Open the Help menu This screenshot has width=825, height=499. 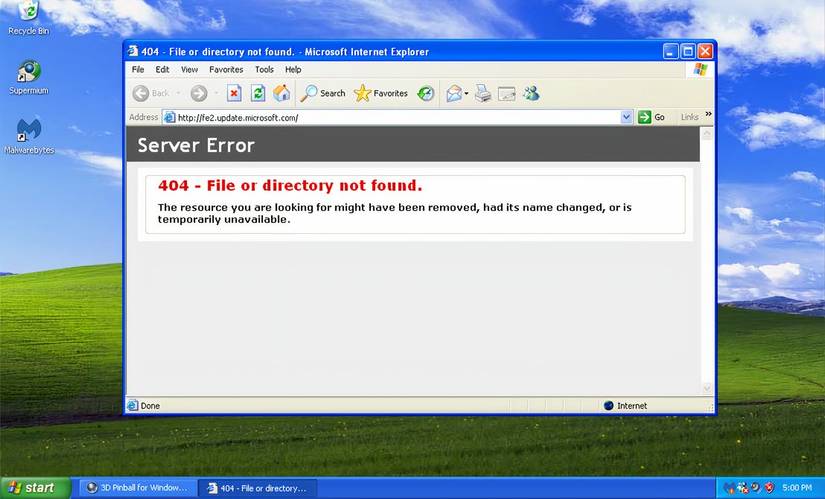click(293, 69)
